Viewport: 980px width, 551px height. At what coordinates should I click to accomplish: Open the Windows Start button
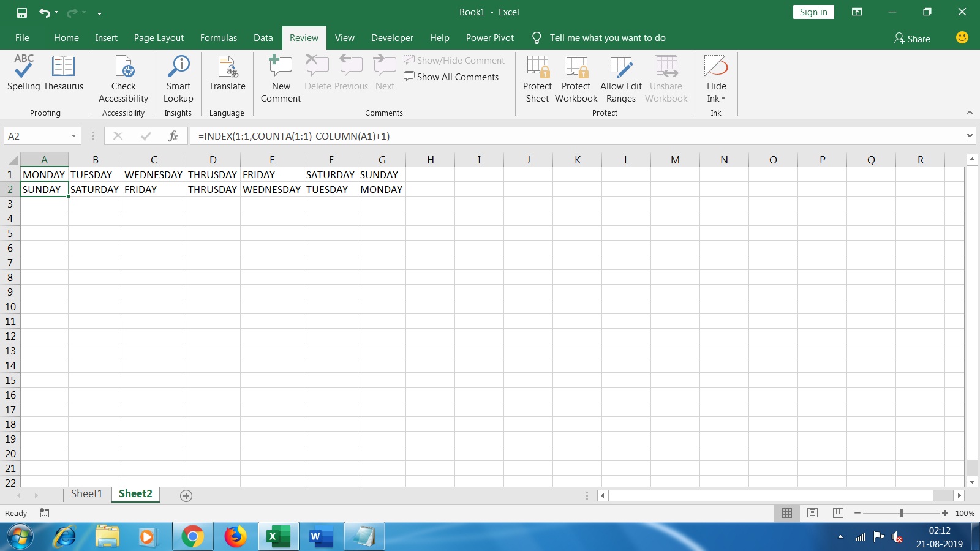(19, 537)
